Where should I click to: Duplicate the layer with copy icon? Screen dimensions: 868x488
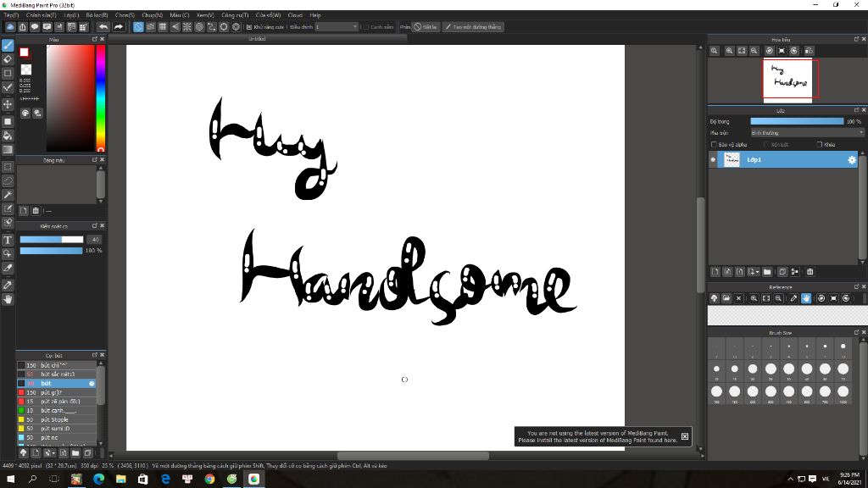click(782, 272)
